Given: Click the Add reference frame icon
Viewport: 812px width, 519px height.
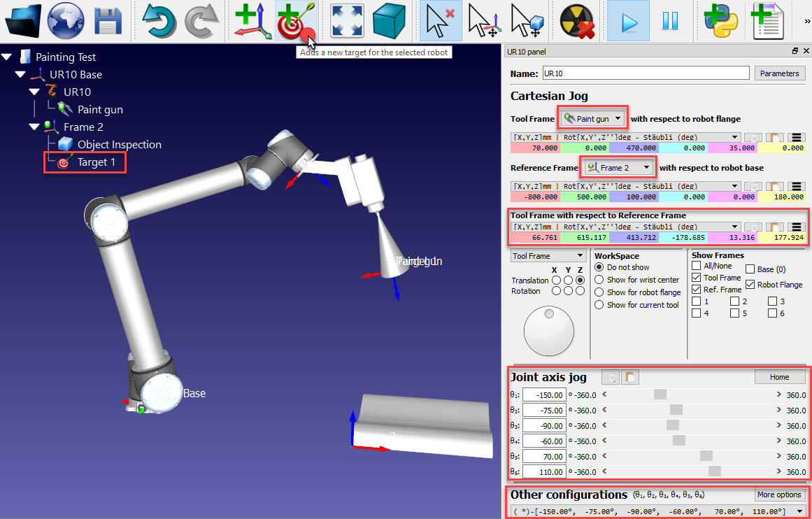Looking at the screenshot, I should pos(252,21).
